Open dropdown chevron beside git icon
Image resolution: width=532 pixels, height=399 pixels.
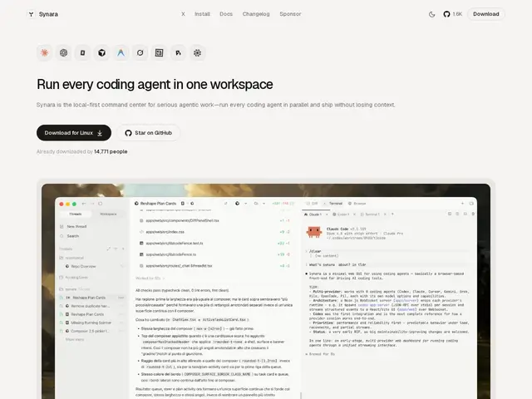264,204
